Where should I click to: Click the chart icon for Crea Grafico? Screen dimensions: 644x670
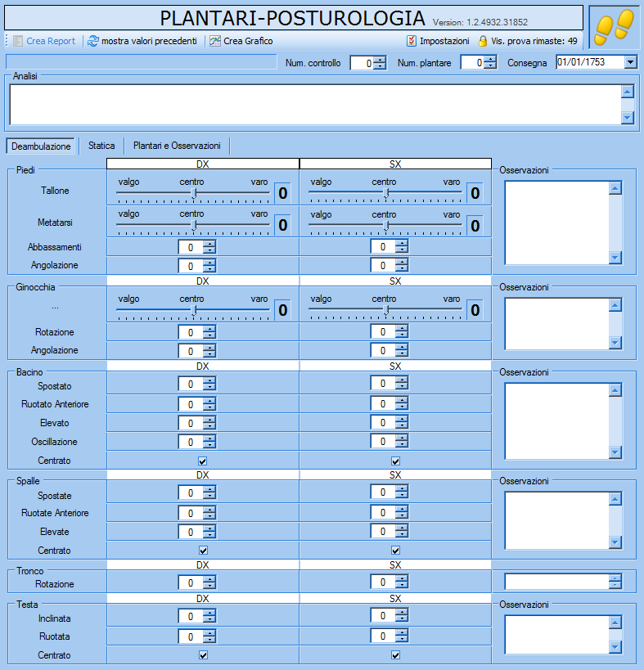tap(215, 41)
